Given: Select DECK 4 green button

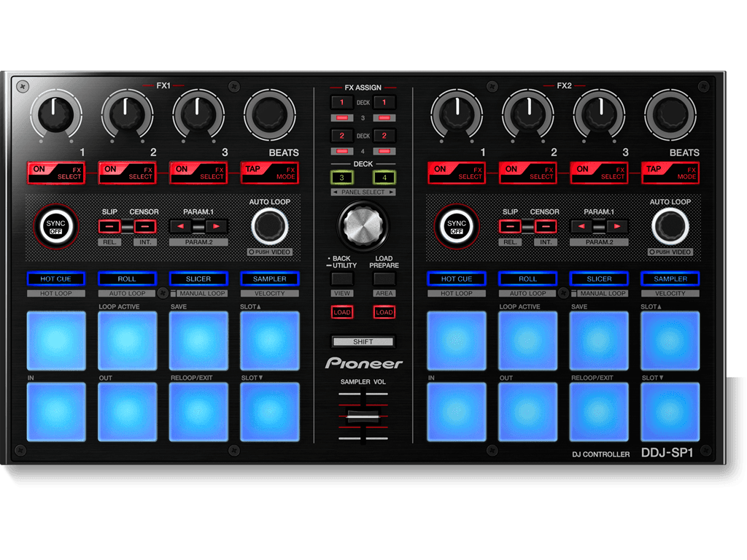Looking at the screenshot, I should click(x=384, y=178).
